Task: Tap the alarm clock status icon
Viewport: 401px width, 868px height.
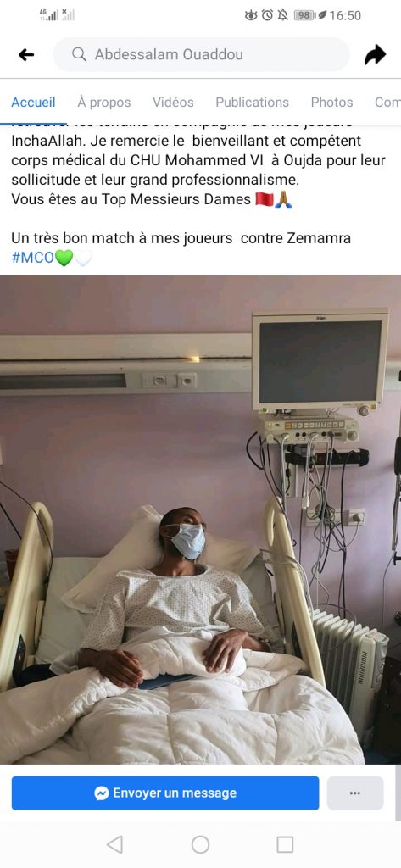Action: click(x=267, y=15)
